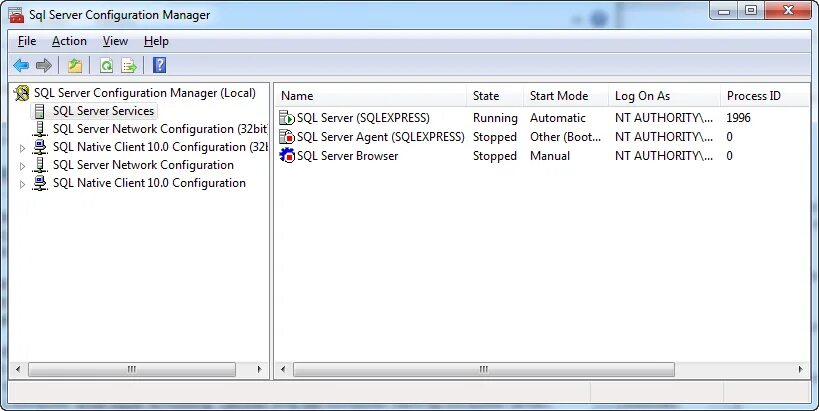Click the services list scroll right arrow

pyautogui.click(x=800, y=369)
